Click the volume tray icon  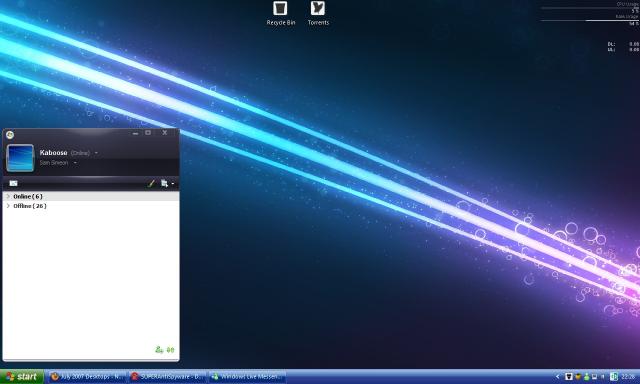(x=603, y=377)
